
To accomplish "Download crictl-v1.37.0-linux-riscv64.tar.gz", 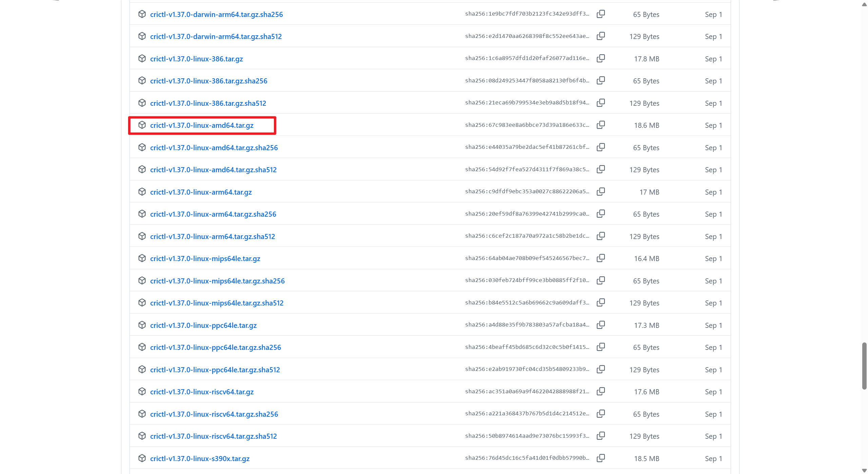I will pos(202,392).
